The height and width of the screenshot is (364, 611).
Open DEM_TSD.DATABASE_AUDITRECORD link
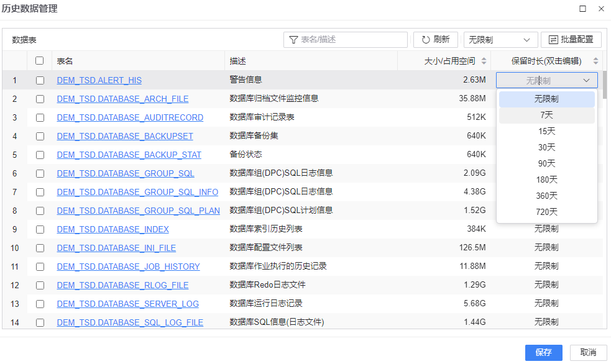pos(130,117)
